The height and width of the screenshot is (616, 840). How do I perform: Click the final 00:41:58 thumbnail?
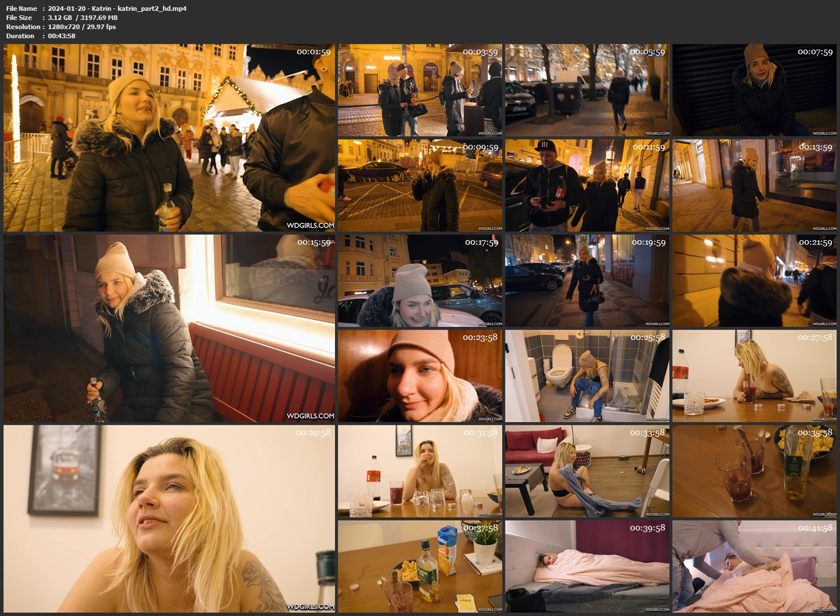754,566
